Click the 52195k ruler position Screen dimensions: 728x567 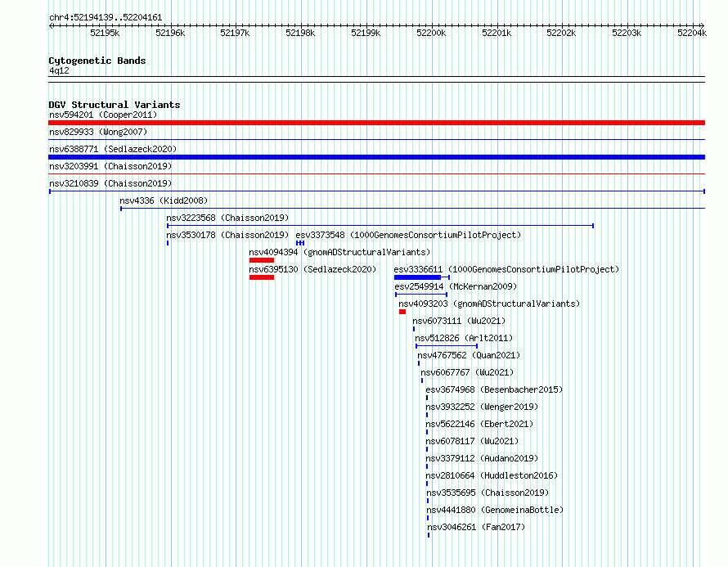[105, 33]
